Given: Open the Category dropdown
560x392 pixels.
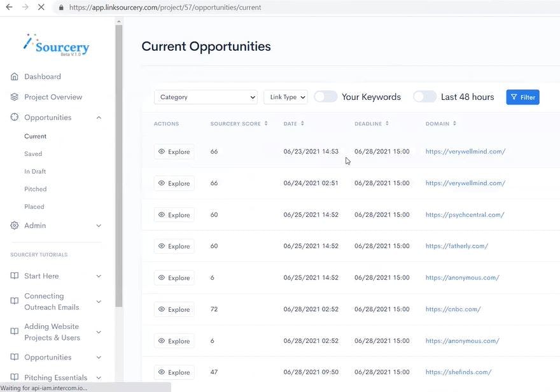Looking at the screenshot, I should [206, 97].
